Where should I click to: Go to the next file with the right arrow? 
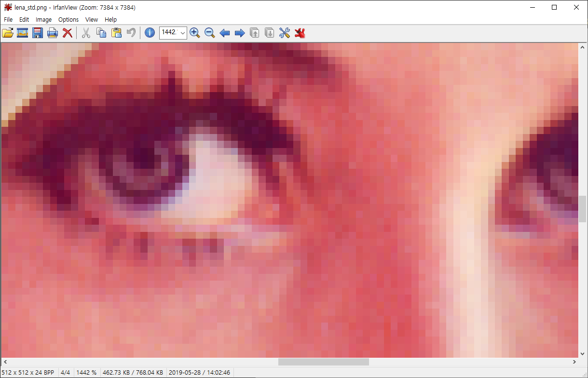click(240, 33)
